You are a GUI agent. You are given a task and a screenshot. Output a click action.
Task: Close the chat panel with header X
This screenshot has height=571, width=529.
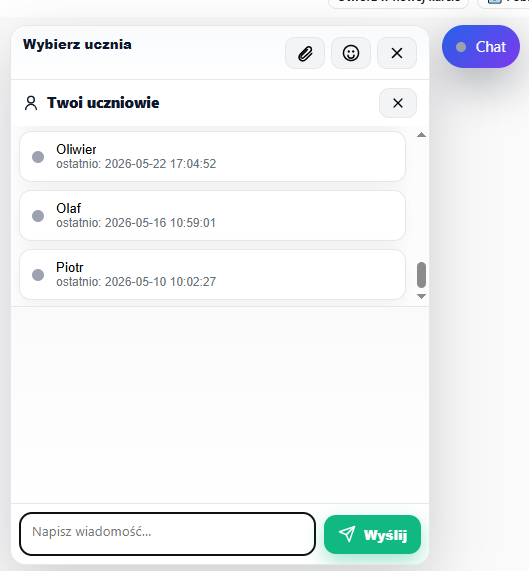pyautogui.click(x=397, y=53)
